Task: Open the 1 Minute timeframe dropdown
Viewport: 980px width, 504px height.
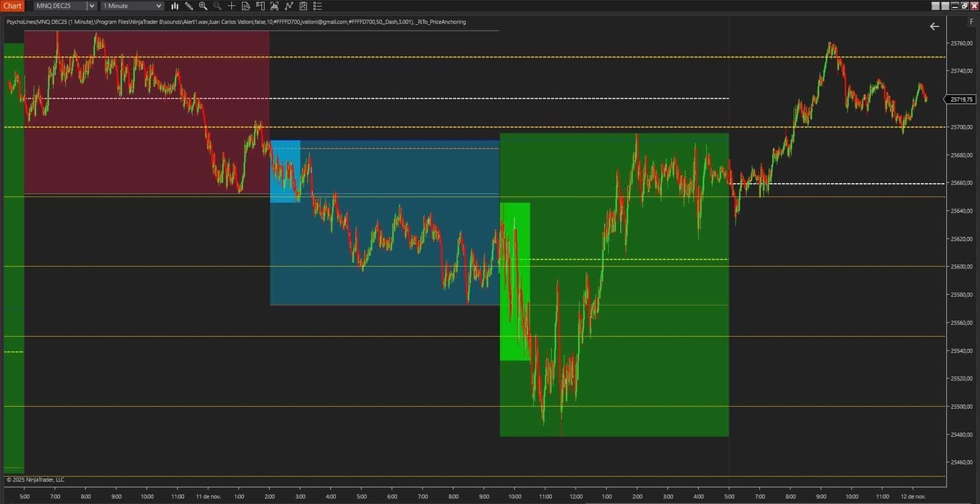Action: click(131, 6)
